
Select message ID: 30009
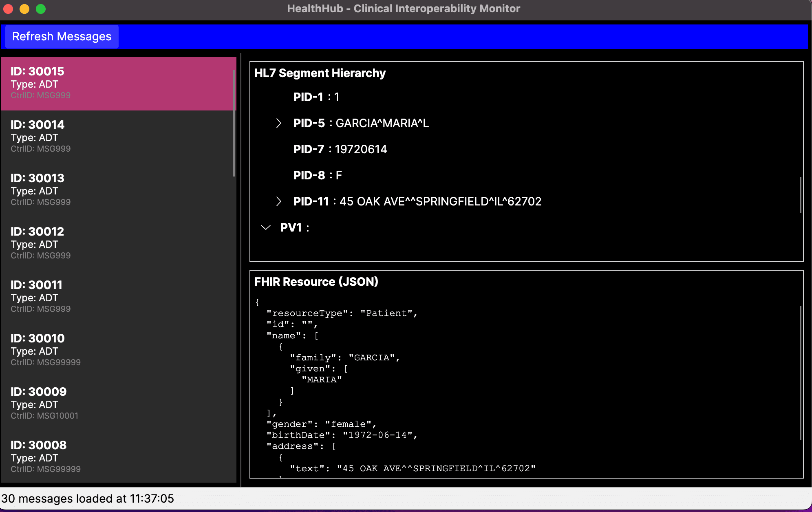[x=118, y=404]
